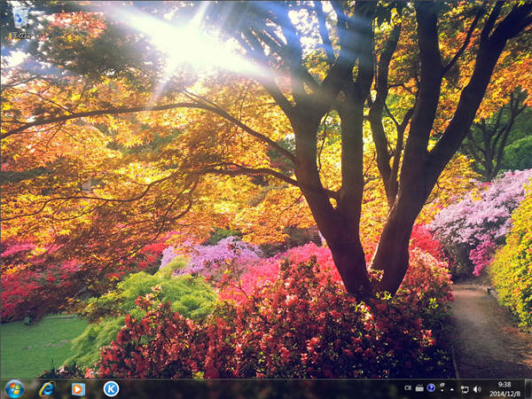Open the CH input language indicator

point(408,387)
